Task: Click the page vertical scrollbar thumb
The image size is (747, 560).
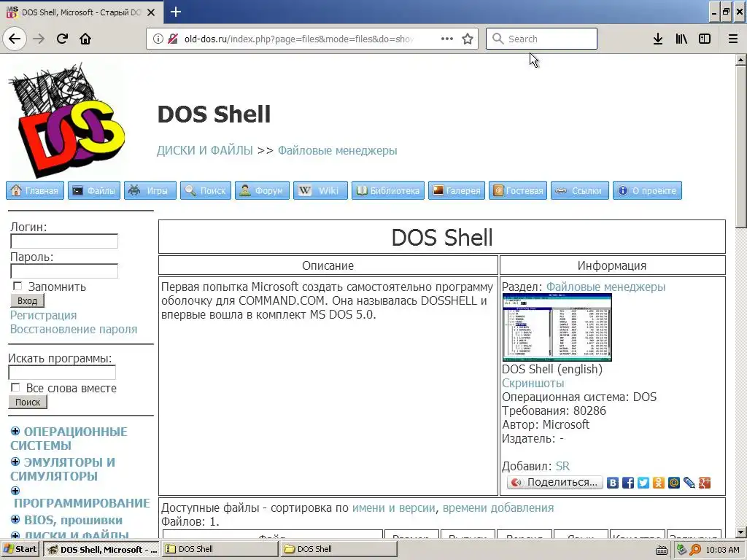Action: point(740,149)
